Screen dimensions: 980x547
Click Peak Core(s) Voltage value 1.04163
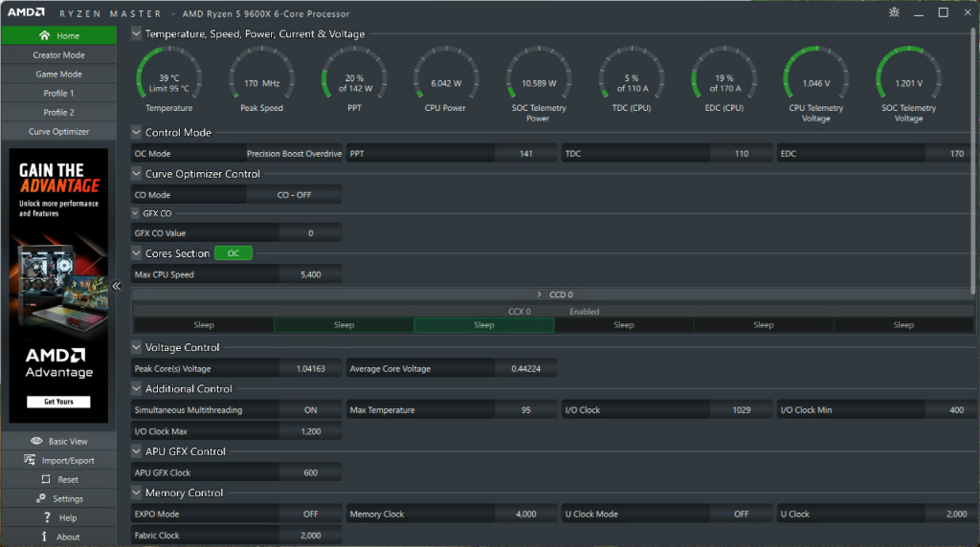311,368
